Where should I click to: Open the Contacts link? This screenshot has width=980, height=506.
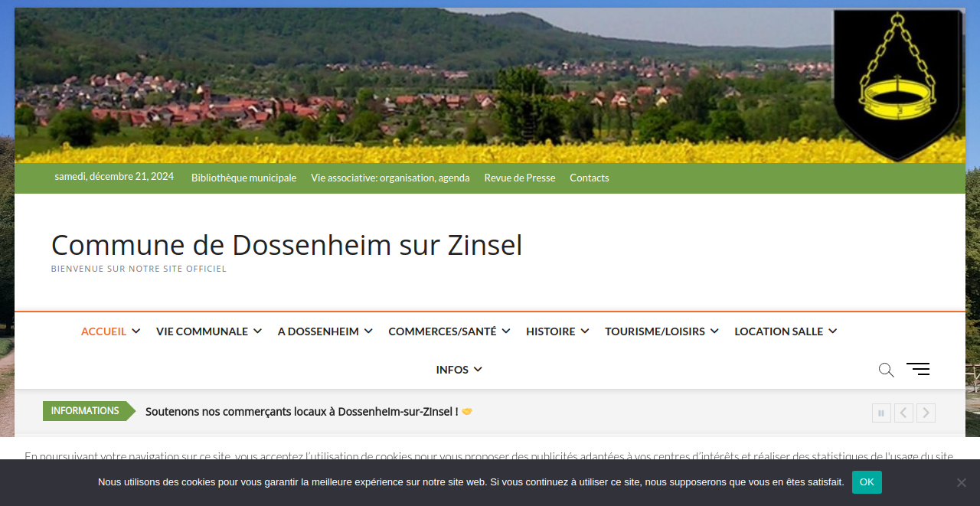coord(590,178)
